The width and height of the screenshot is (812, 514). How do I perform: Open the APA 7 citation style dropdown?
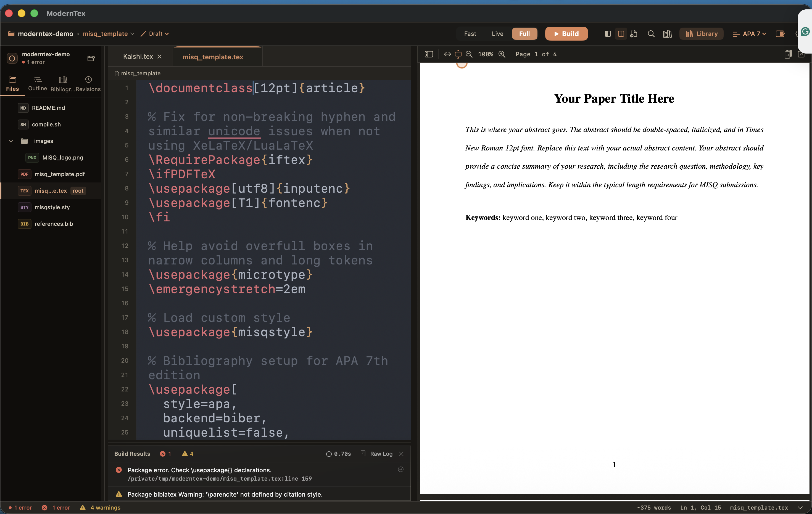tap(750, 34)
